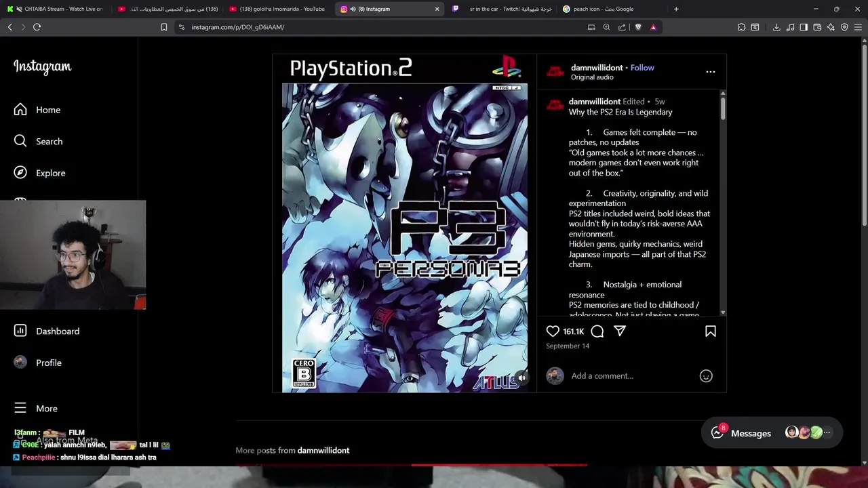Open the post's three-dot options menu
Screen dimensions: 868x488
click(711, 71)
